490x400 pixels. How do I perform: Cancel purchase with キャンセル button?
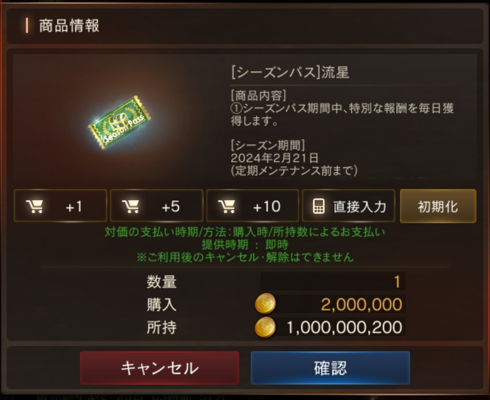(160, 368)
